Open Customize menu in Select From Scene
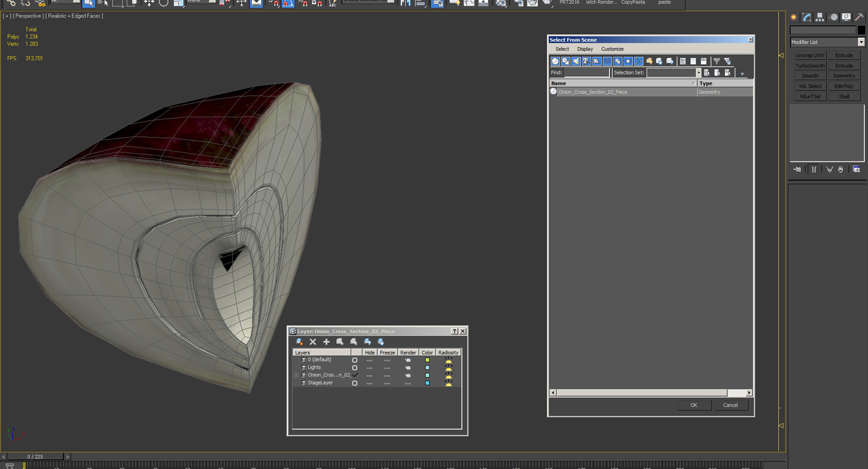 coord(612,49)
